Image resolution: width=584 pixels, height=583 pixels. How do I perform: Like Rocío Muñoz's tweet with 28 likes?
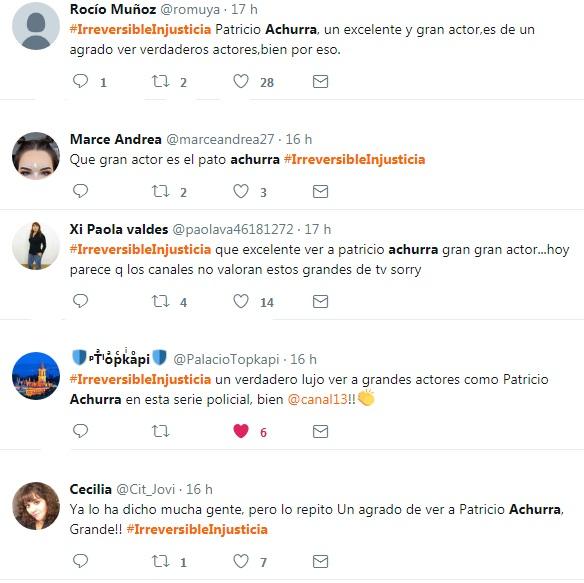(x=241, y=81)
